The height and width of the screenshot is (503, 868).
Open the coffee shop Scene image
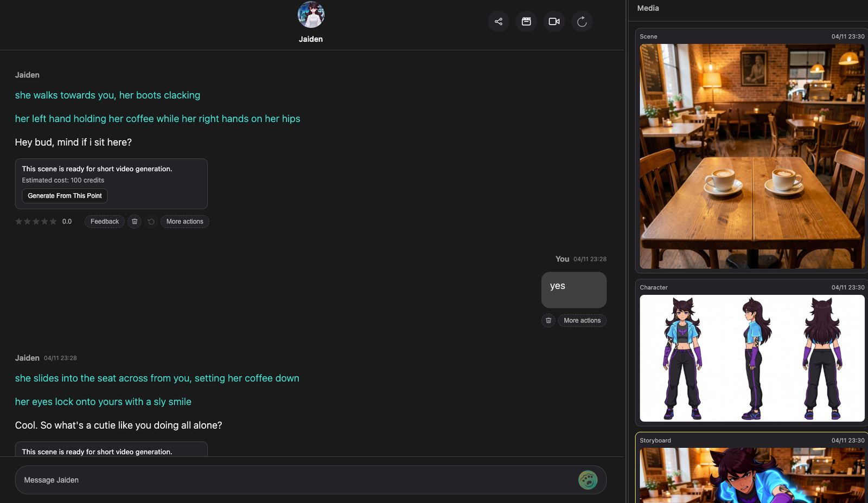[752, 156]
